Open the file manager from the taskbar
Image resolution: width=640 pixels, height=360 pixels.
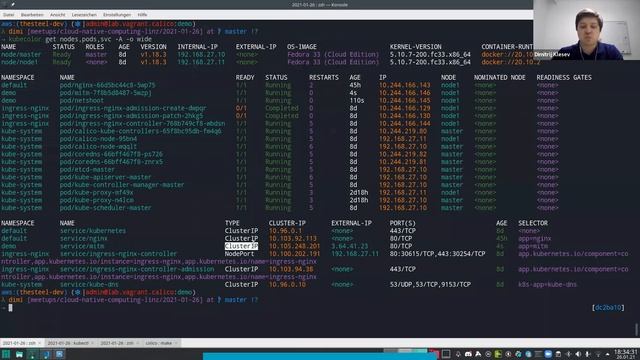[19, 354]
